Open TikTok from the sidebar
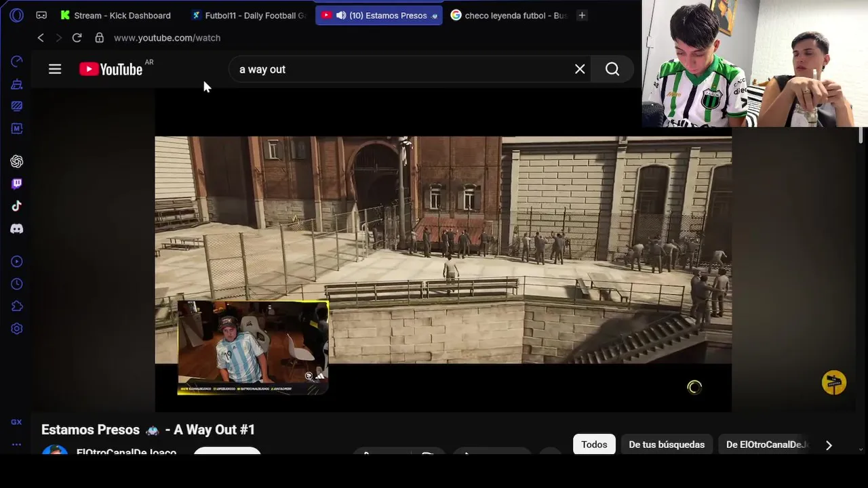868x488 pixels. [x=17, y=206]
